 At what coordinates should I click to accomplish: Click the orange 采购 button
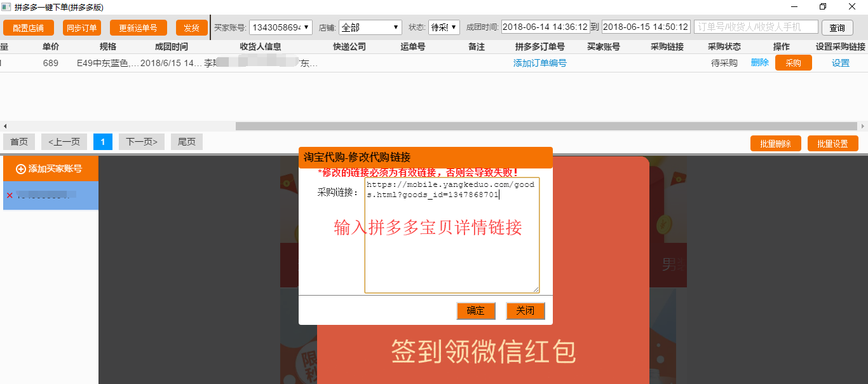point(794,63)
